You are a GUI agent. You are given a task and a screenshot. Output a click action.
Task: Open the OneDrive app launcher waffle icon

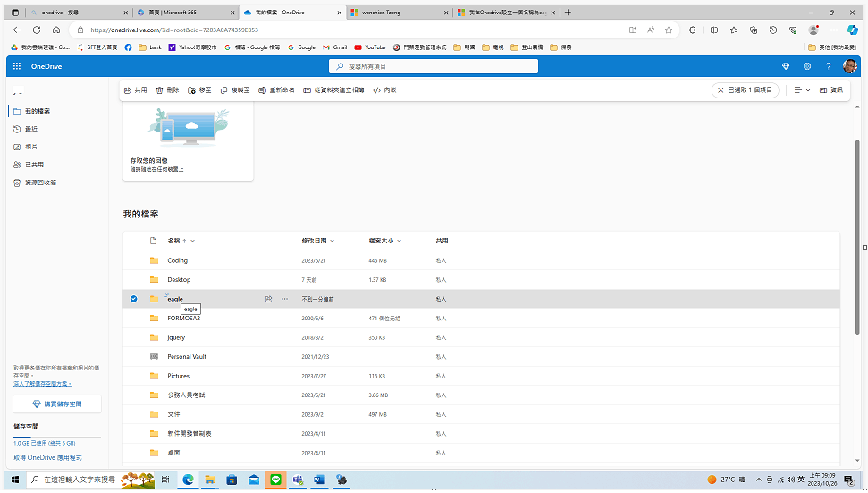click(17, 66)
